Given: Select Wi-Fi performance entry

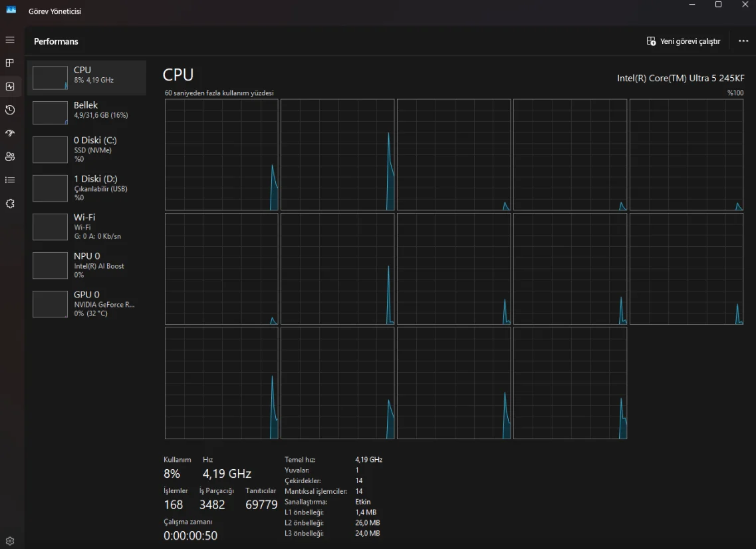Looking at the screenshot, I should pyautogui.click(x=87, y=227).
